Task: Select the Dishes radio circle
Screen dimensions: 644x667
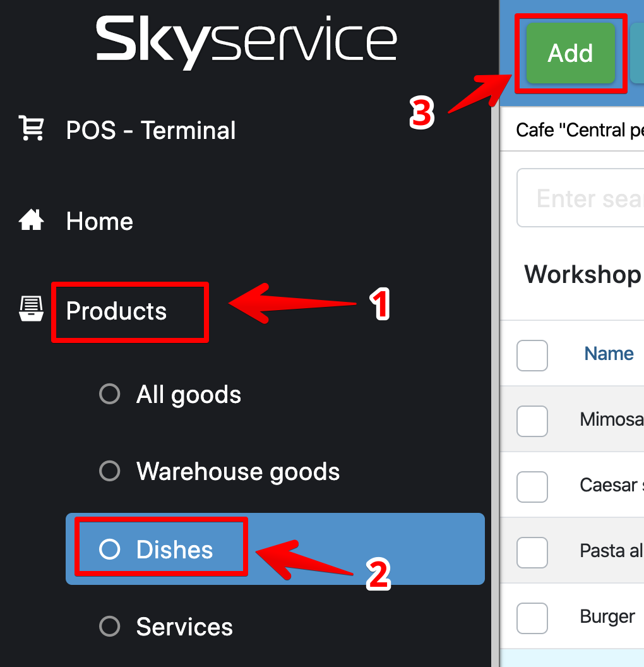Action: click(110, 550)
